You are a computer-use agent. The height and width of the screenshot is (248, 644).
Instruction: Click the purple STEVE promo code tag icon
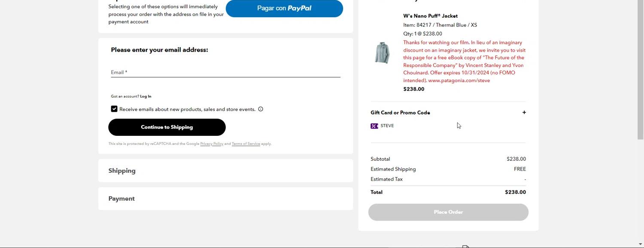(x=374, y=126)
